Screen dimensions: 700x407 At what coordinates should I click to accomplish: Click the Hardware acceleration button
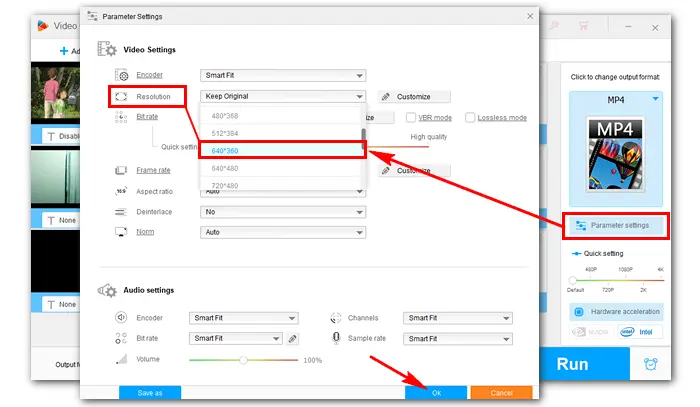pos(616,311)
